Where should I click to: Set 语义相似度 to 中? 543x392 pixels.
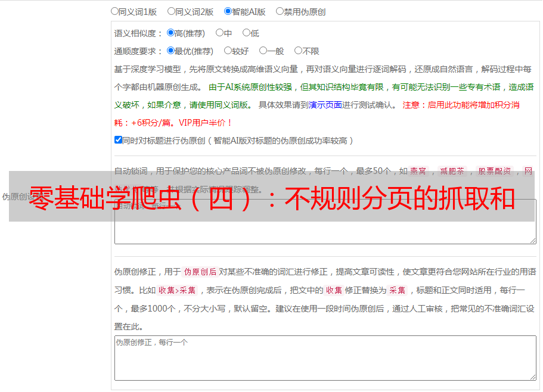pos(219,33)
